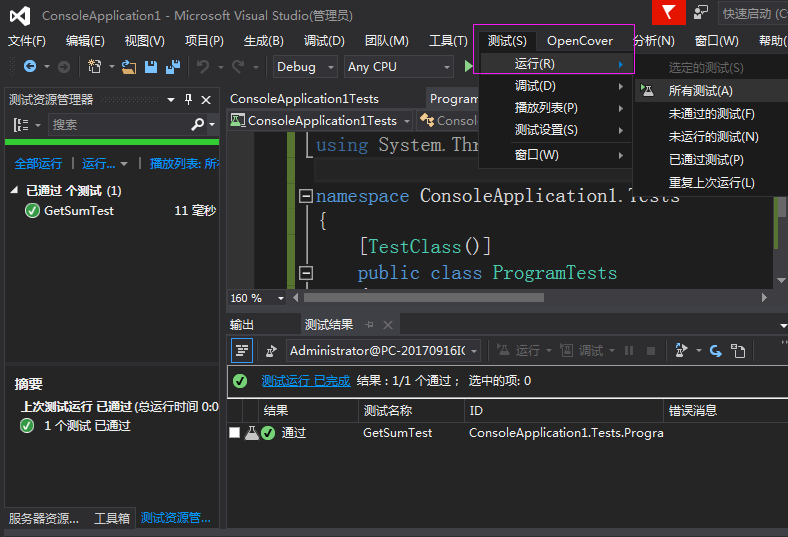
Task: Click the group-by icon in Test Explorer
Action: tap(21, 125)
